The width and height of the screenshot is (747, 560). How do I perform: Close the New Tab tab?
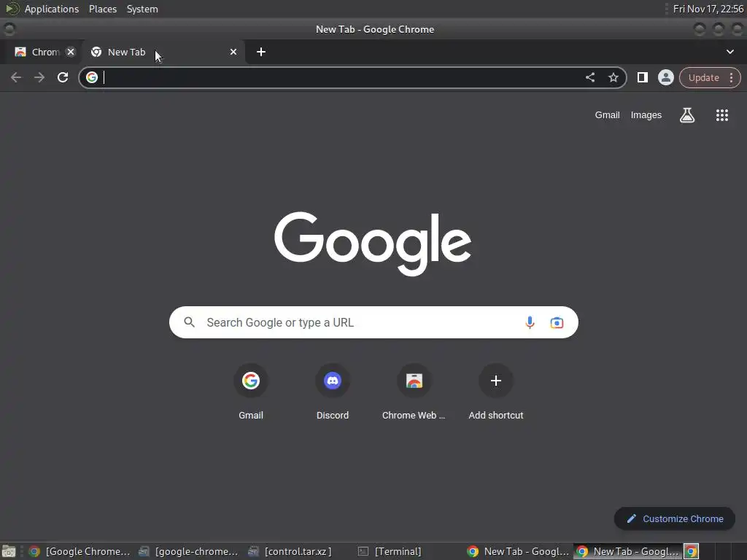[x=233, y=52]
